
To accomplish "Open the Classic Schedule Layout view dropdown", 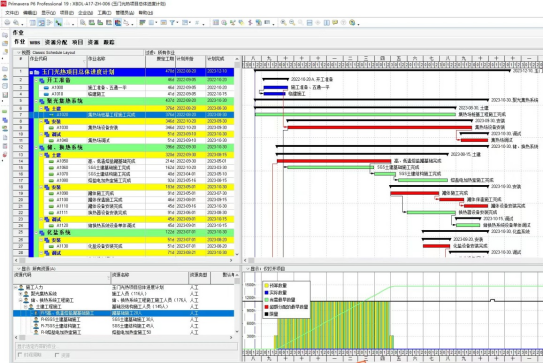I will pos(18,52).
